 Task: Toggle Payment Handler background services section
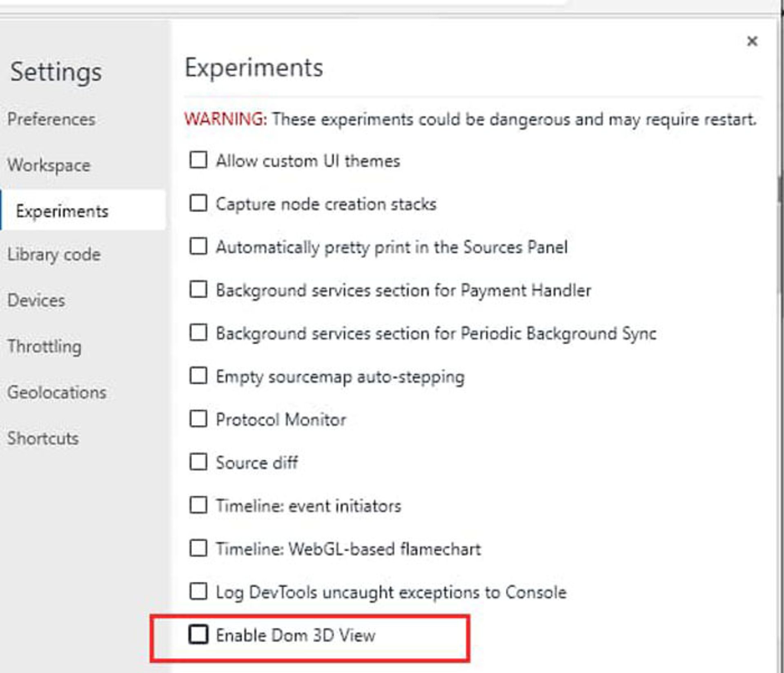coord(198,290)
